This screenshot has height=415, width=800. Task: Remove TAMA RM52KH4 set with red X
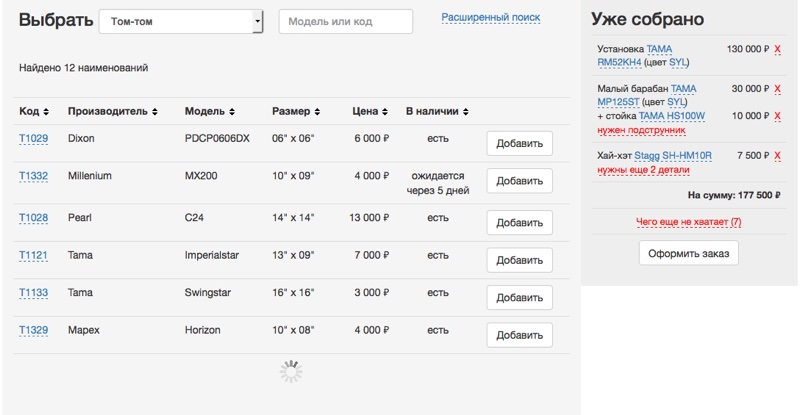[778, 48]
